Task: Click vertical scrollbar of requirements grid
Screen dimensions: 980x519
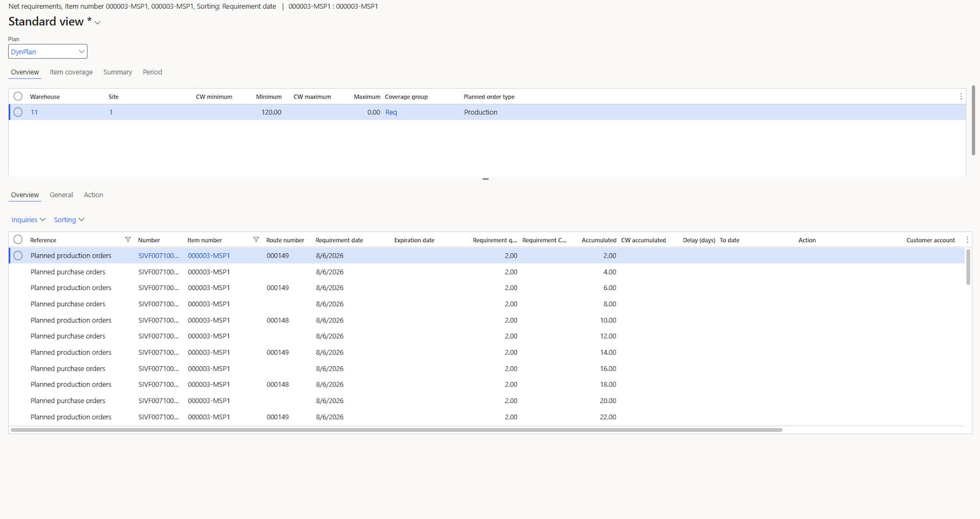Action: coord(968,266)
